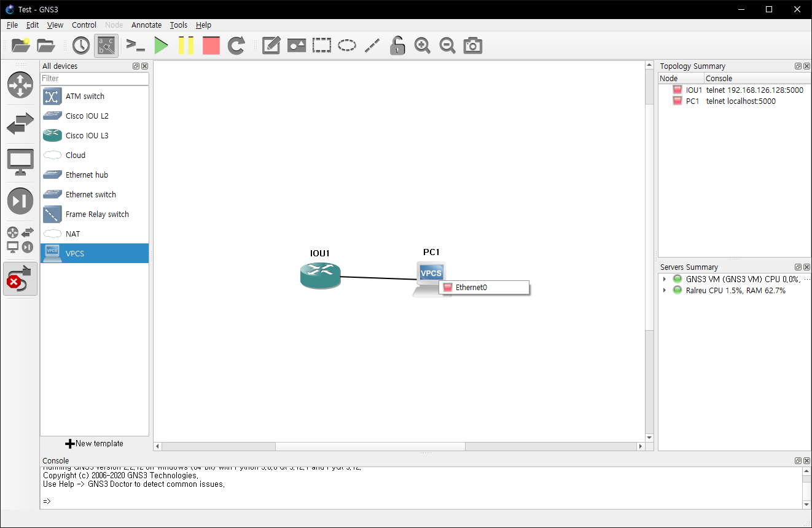
Task: Click the Open project folder icon
Action: coord(46,45)
